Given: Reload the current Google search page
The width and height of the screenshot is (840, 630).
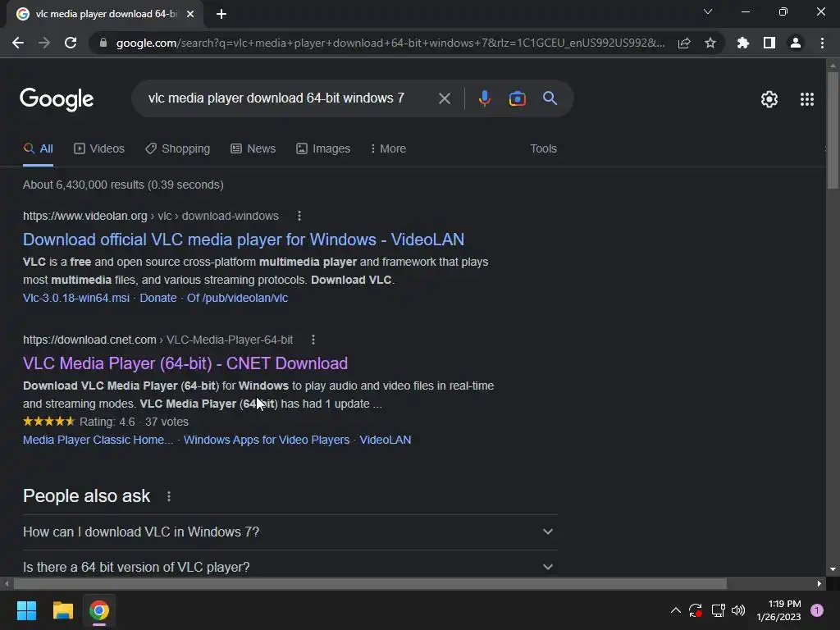Looking at the screenshot, I should pos(71,43).
